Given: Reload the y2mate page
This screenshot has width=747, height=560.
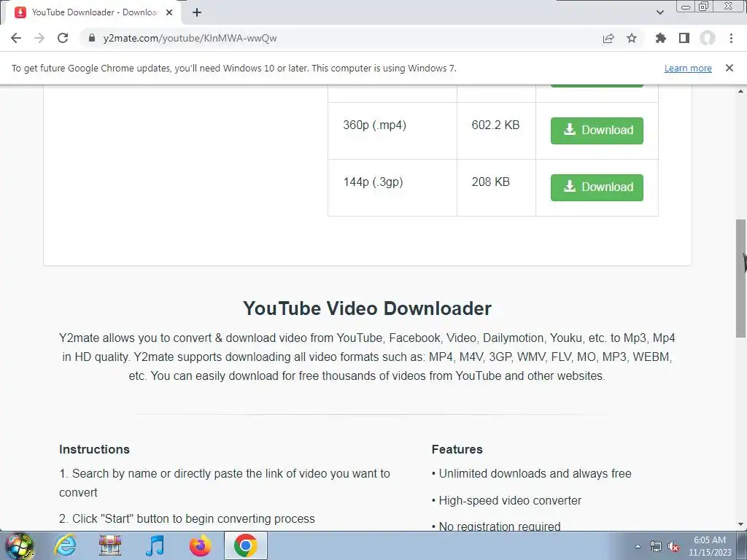Looking at the screenshot, I should click(x=63, y=38).
